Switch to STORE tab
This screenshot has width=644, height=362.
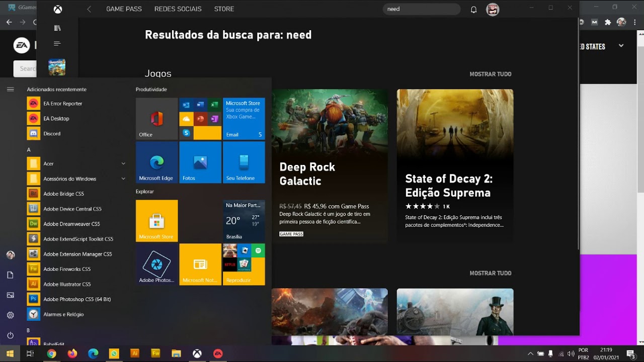click(224, 9)
